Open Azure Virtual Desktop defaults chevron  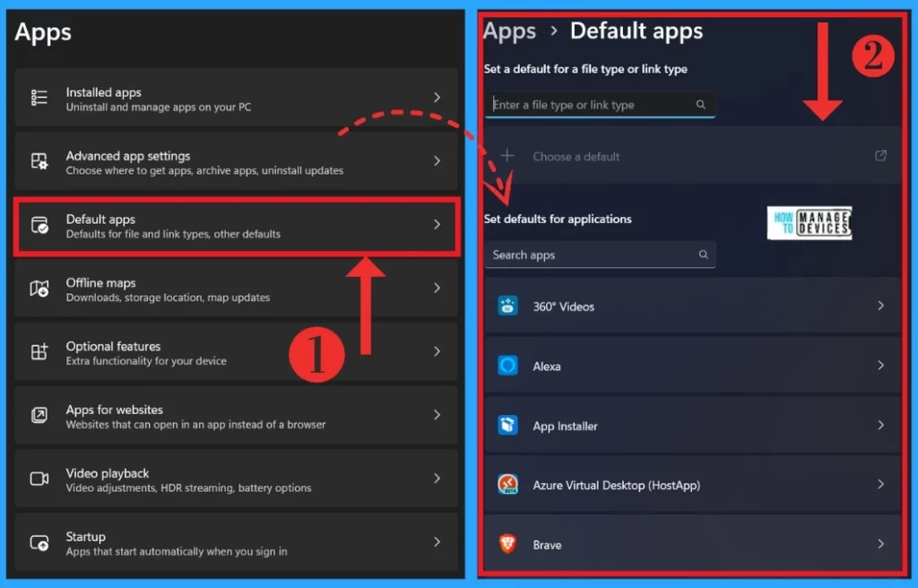tap(880, 484)
